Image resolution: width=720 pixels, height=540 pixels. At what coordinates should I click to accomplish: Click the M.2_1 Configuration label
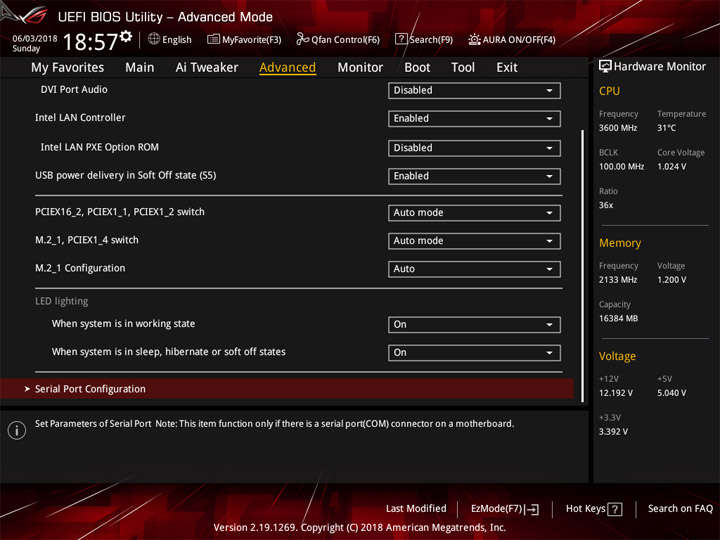pyautogui.click(x=80, y=268)
